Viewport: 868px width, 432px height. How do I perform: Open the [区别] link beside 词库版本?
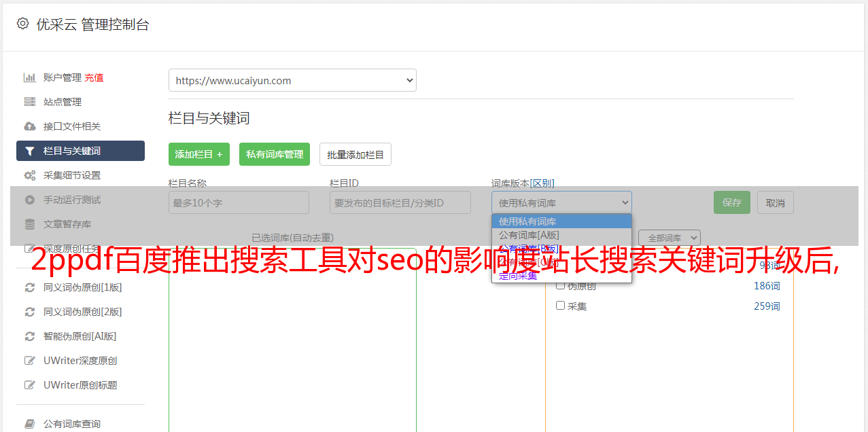pos(542,183)
